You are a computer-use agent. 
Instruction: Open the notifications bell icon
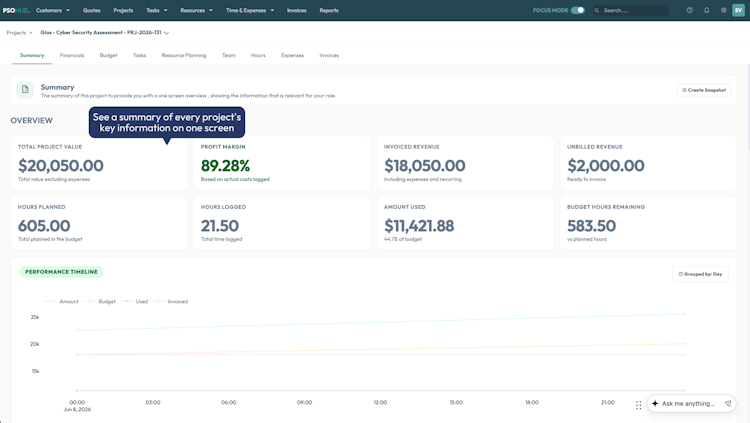(706, 10)
